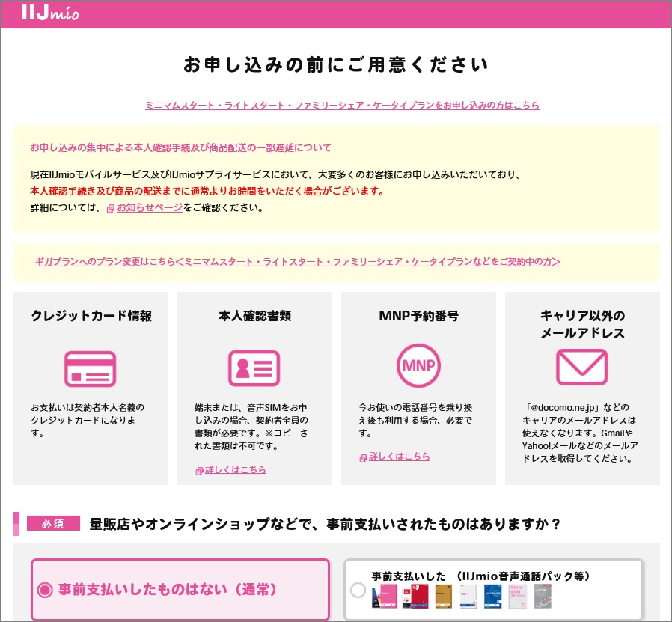Screen dimensions: 672x622
Task: Open 詳しくはこちら under MNP予約番号
Action: click(400, 456)
